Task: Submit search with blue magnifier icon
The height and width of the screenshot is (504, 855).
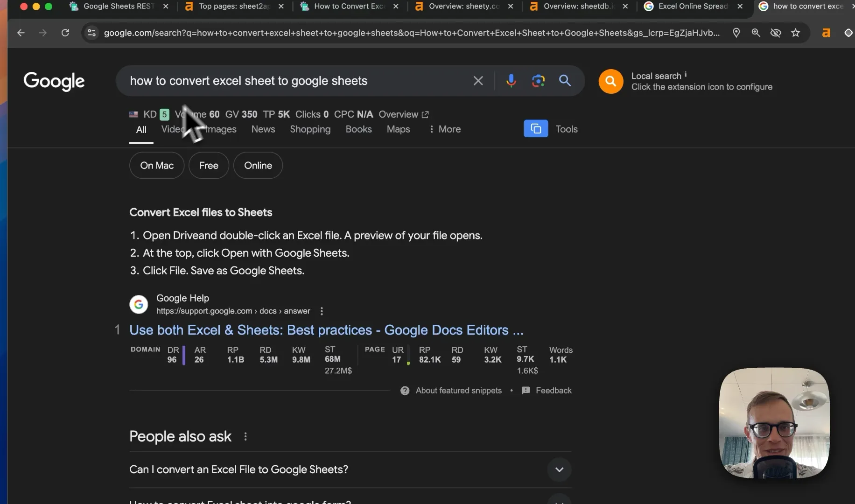Action: pyautogui.click(x=565, y=81)
